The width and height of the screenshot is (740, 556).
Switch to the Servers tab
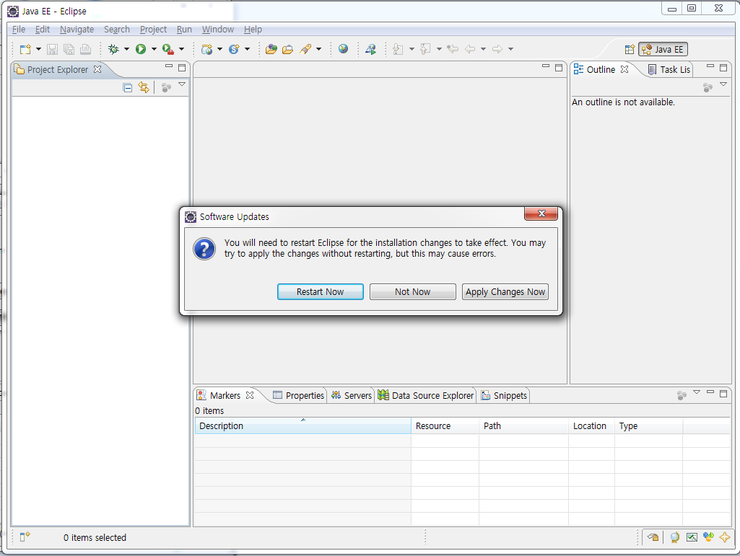click(x=352, y=395)
